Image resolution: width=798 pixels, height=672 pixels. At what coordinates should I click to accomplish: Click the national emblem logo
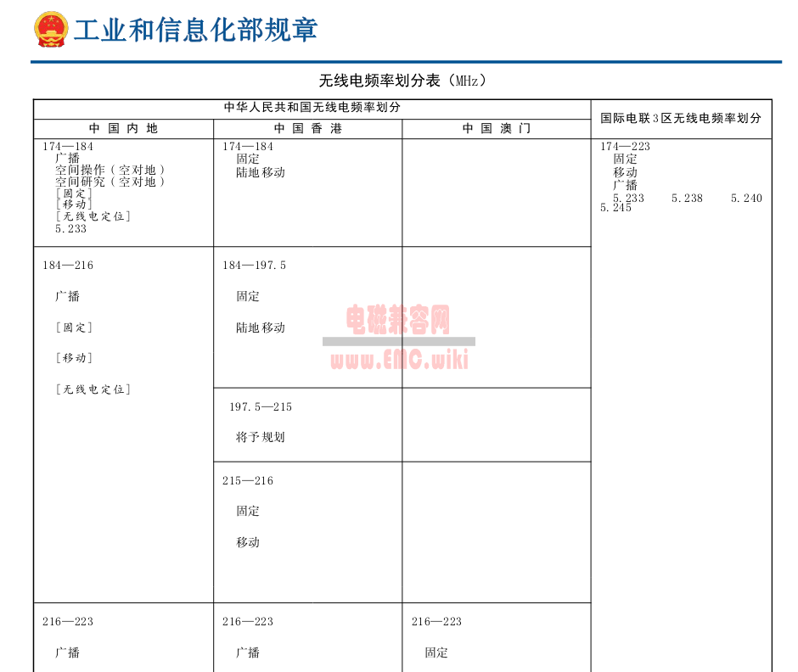click(51, 30)
